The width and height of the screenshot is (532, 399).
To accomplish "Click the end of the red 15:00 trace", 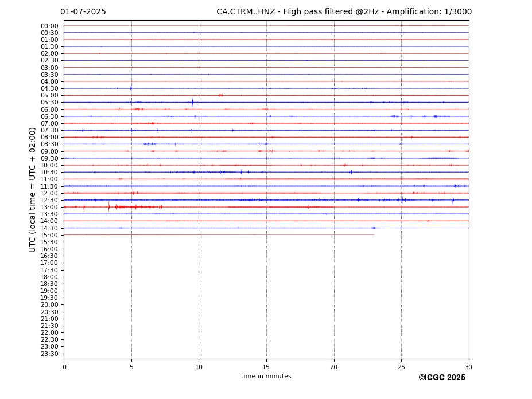I will click(x=374, y=234).
